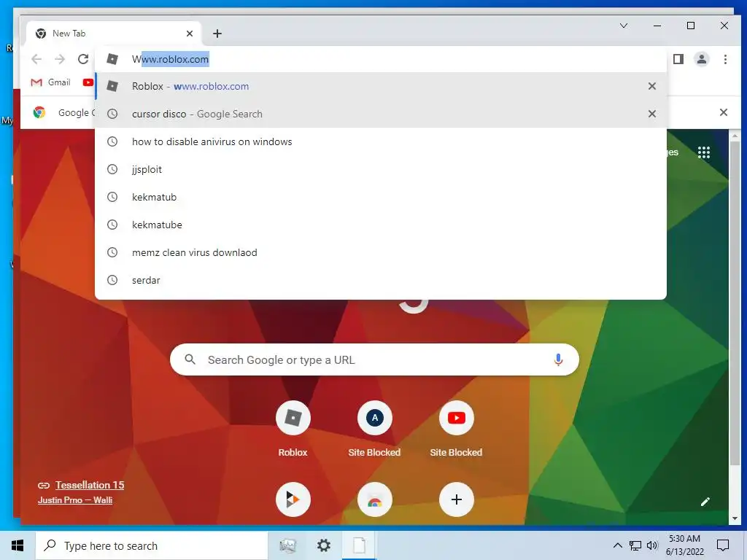The width and height of the screenshot is (747, 560).
Task: Open the Chrome profile avatar
Action: coord(702,59)
